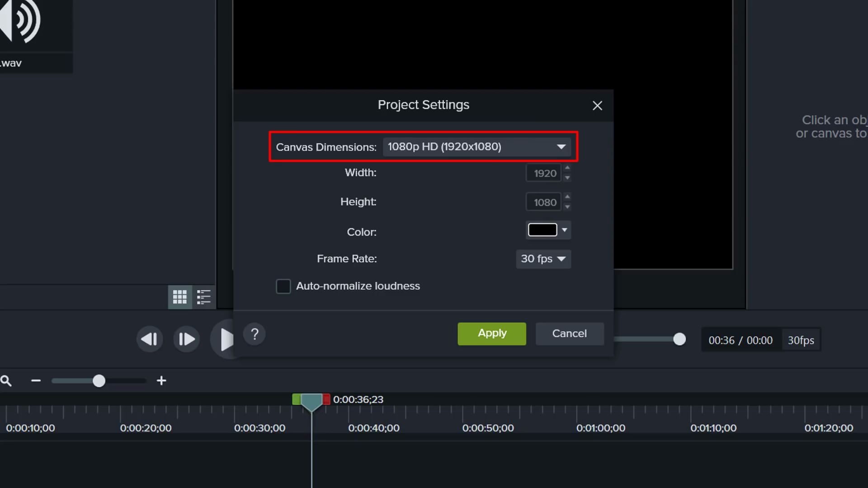Enable Auto-normalize loudness checkbox

(x=283, y=286)
